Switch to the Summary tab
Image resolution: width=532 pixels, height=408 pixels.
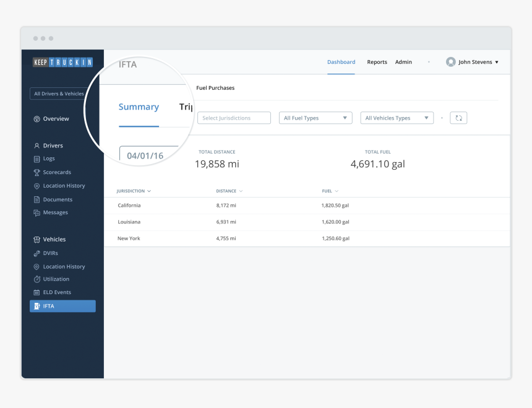(x=139, y=106)
